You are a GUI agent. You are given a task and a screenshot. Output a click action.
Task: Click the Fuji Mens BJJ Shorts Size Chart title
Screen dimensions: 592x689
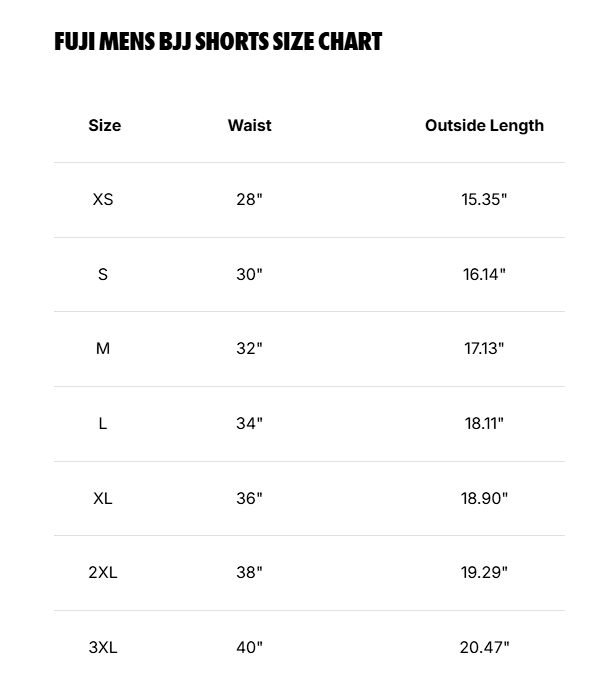(x=218, y=41)
